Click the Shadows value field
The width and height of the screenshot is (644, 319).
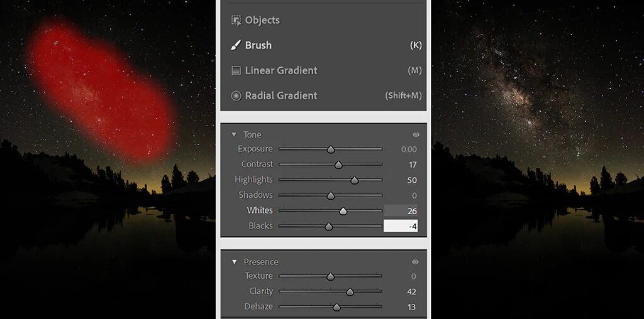[414, 195]
